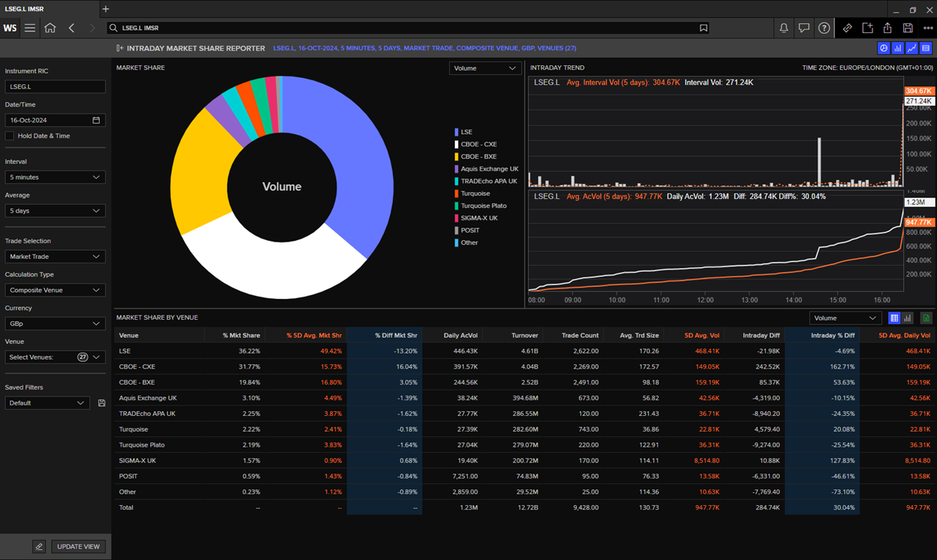The width and height of the screenshot is (937, 560).
Task: Select the pie chart view icon
Action: (x=884, y=48)
